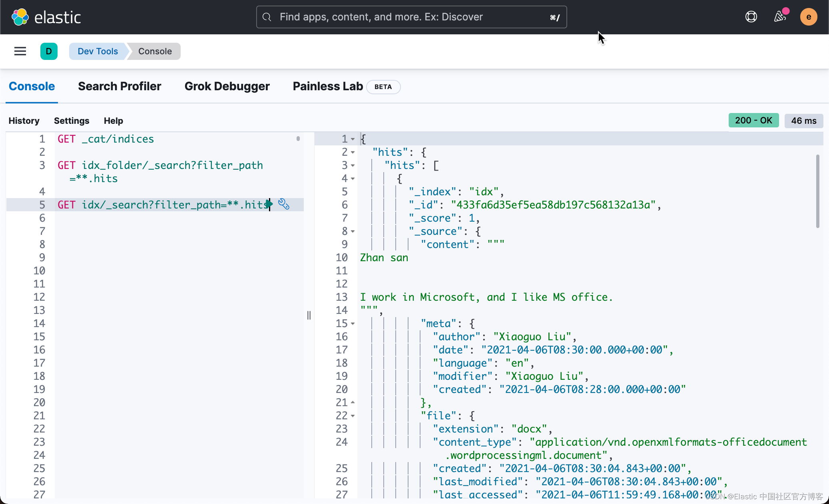Open the notifications bell

coord(779,17)
